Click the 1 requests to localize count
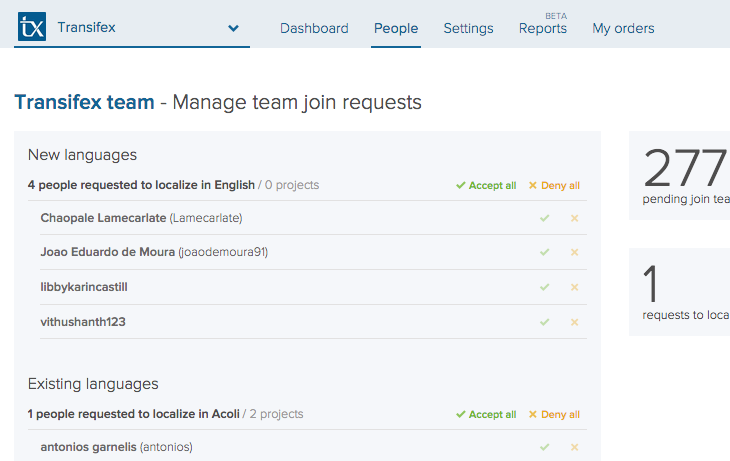This screenshot has height=461, width=730. click(x=650, y=283)
